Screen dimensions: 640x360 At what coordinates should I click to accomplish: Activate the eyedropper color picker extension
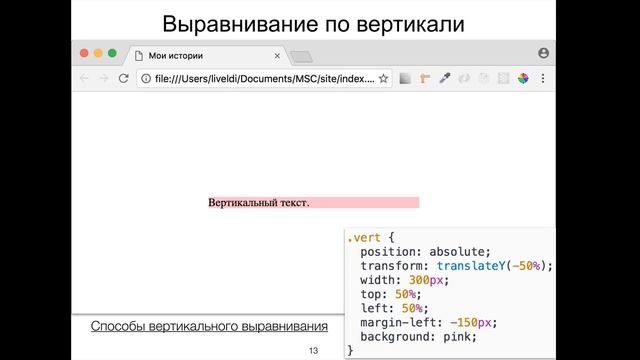click(x=444, y=78)
